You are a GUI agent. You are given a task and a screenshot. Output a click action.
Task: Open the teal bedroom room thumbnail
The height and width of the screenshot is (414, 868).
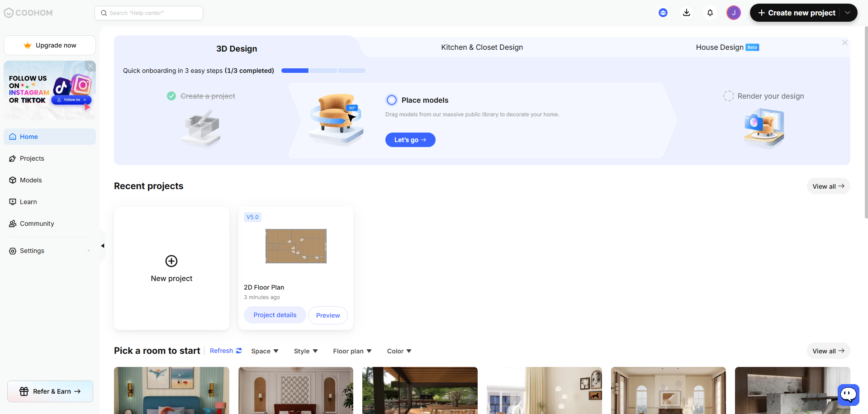[x=171, y=390]
